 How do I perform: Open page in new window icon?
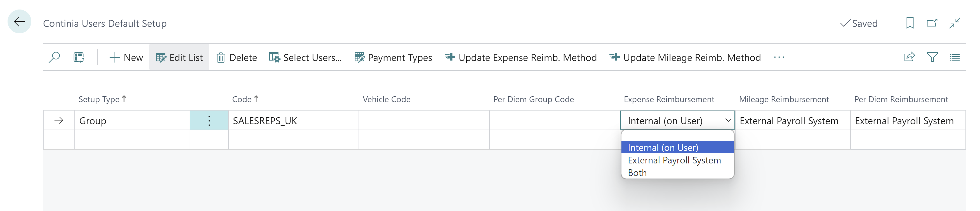[932, 23]
